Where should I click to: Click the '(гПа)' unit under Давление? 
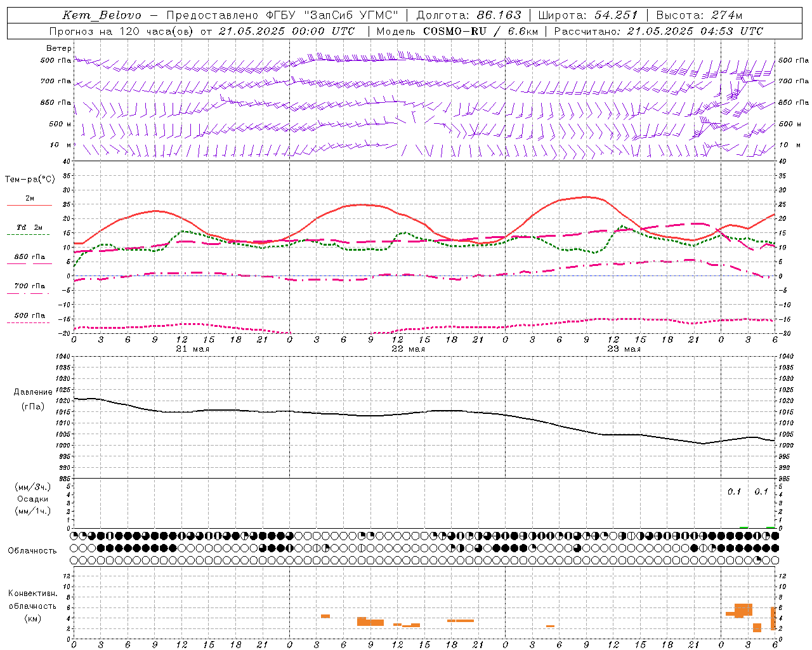(33, 406)
